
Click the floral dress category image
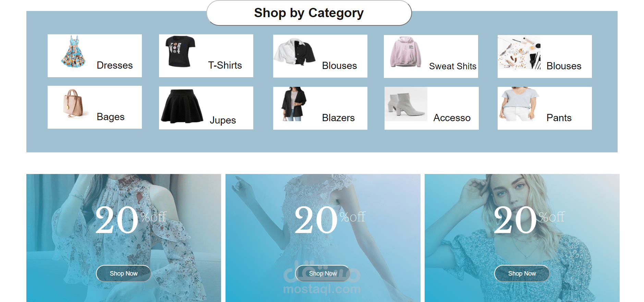(73, 51)
